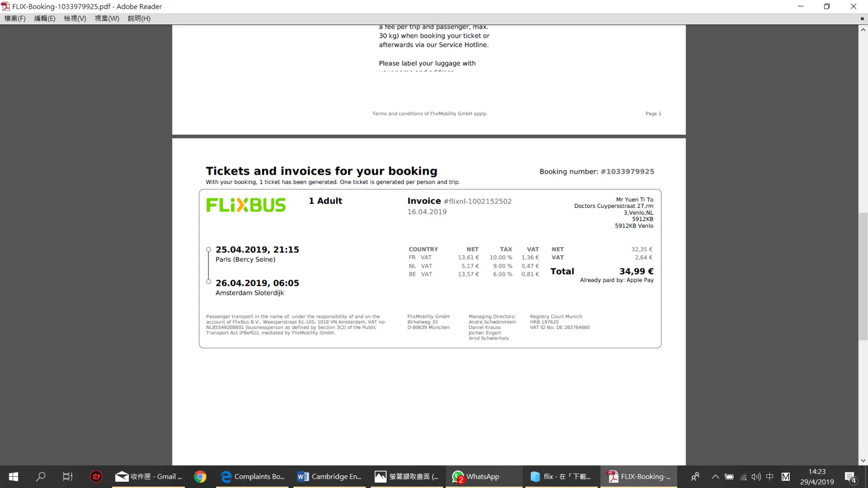Viewport: 868px width, 488px height.
Task: Open the taskbar search icon
Action: click(x=41, y=477)
